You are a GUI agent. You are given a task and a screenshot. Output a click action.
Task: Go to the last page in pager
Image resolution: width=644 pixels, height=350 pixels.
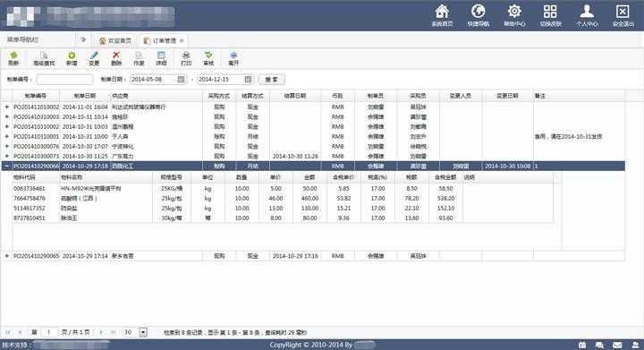pyautogui.click(x=114, y=332)
